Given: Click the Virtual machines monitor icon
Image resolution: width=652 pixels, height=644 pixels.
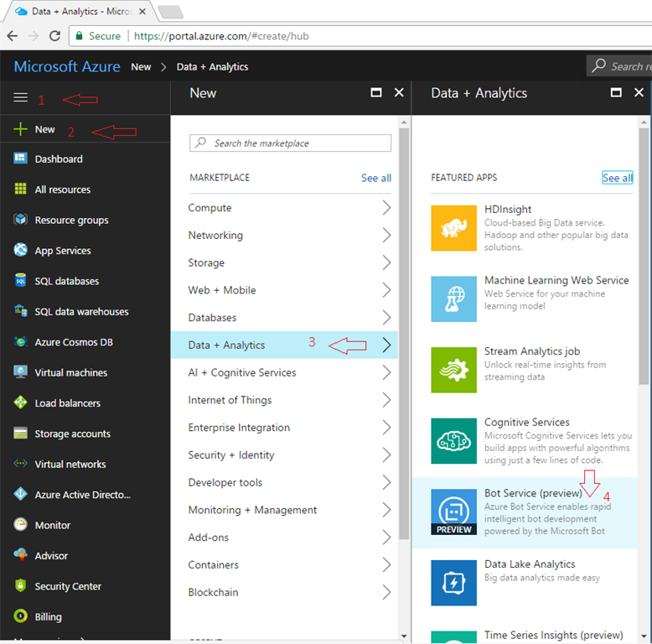Looking at the screenshot, I should point(20,372).
